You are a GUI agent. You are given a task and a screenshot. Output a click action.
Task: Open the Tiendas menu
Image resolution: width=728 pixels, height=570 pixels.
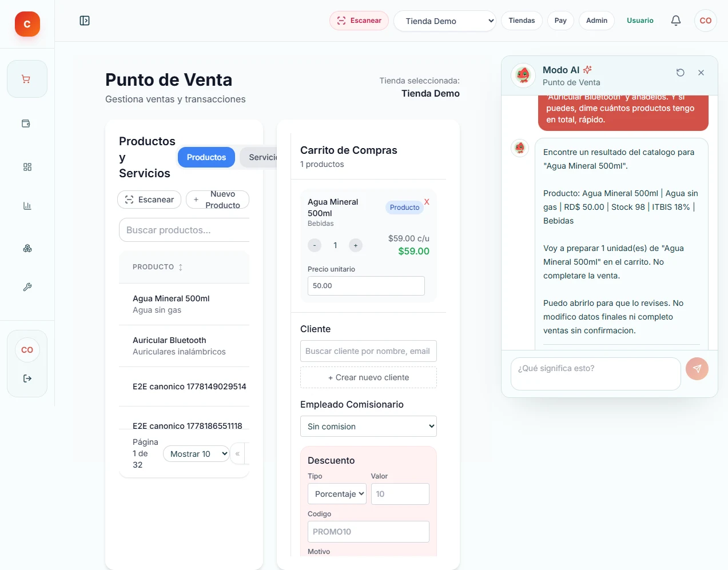tap(522, 21)
